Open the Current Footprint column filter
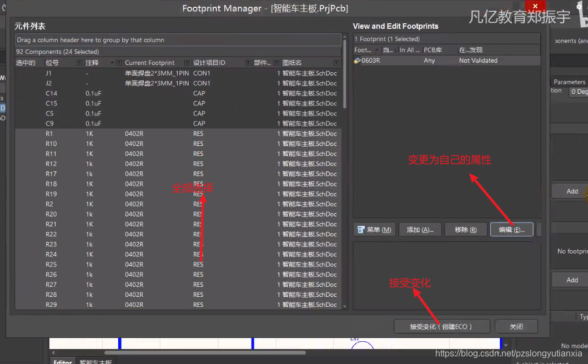 (185, 63)
